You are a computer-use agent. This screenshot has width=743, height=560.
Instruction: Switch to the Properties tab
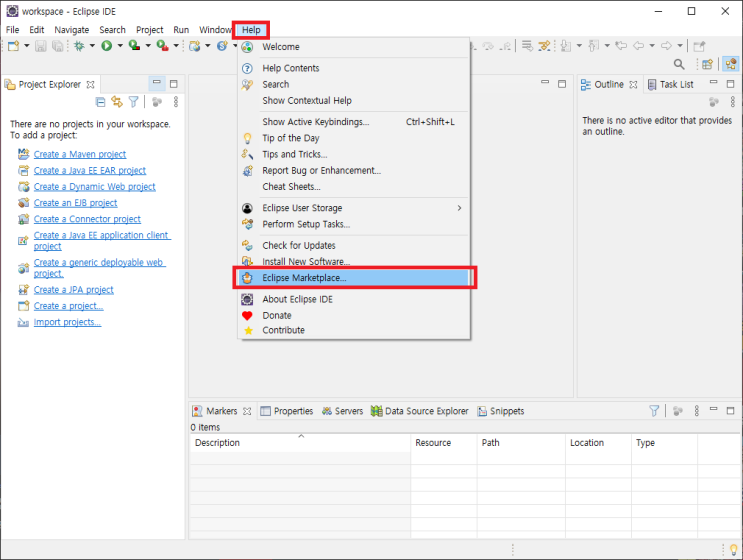287,411
